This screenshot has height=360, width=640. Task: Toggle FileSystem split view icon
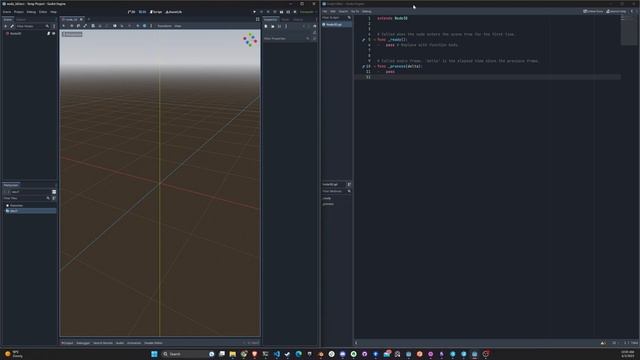click(x=54, y=192)
